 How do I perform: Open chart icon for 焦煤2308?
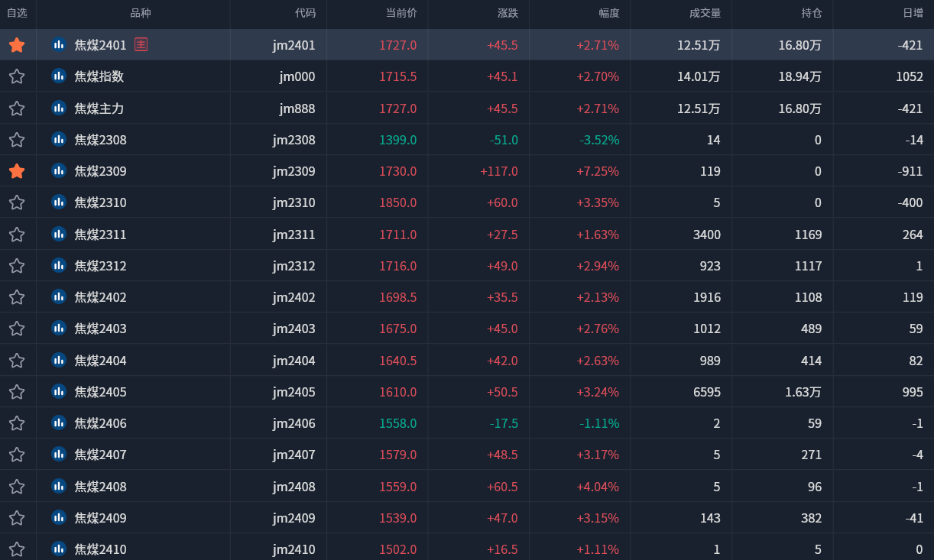(x=59, y=139)
